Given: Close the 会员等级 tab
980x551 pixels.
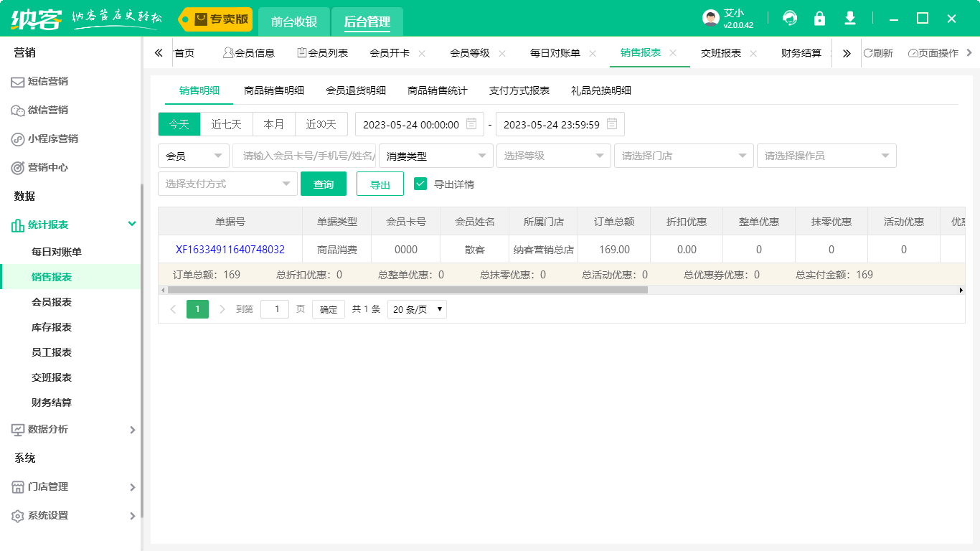Looking at the screenshot, I should (x=502, y=53).
